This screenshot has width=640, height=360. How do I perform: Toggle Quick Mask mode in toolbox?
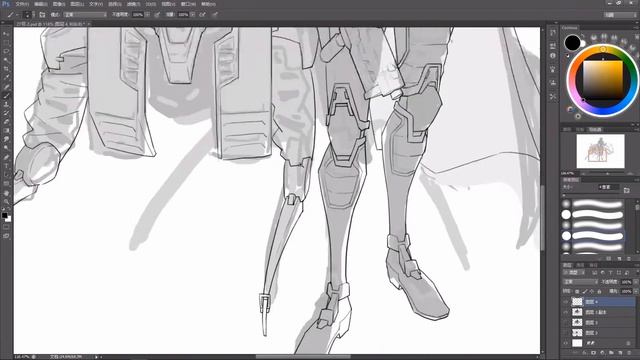point(6,227)
